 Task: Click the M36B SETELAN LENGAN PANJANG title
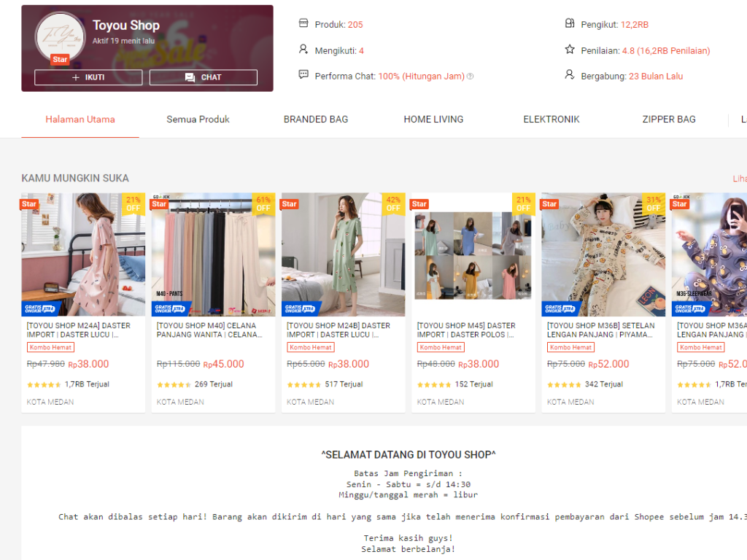pyautogui.click(x=601, y=330)
